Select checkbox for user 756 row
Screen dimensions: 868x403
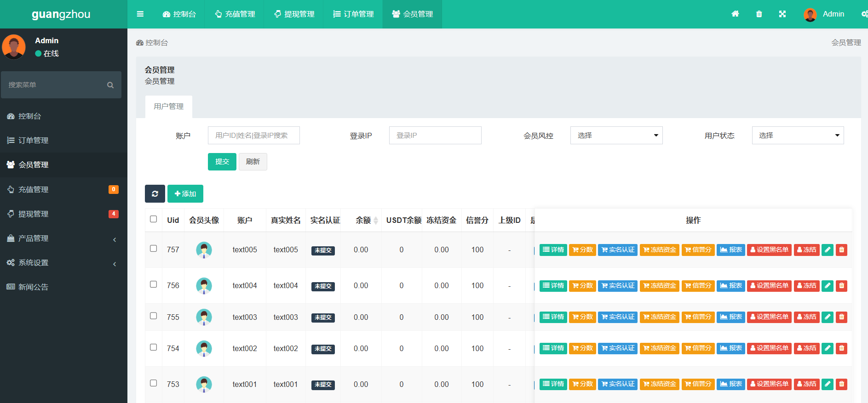(154, 284)
